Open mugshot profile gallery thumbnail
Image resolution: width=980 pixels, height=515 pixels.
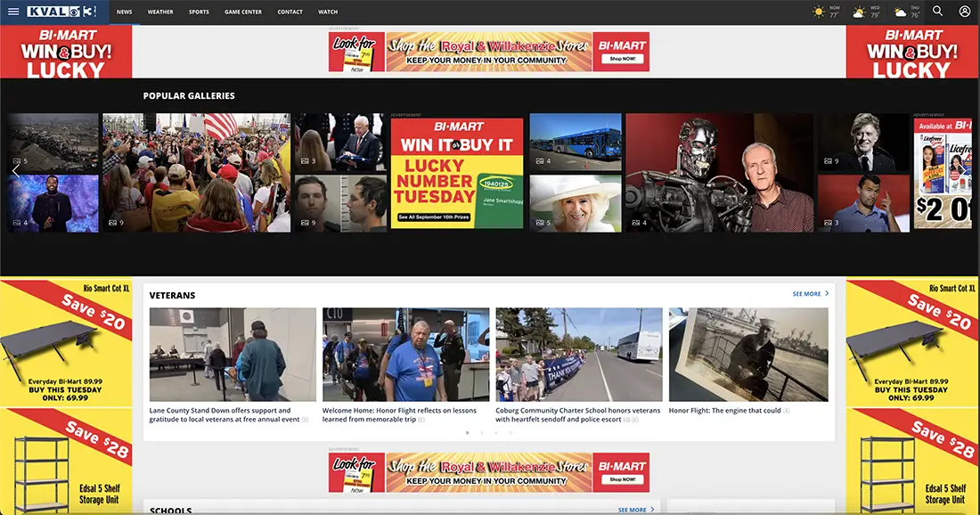tap(340, 204)
